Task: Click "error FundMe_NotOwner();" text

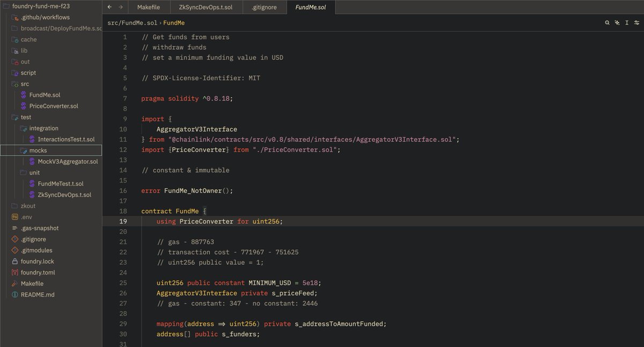Action: tap(187, 191)
